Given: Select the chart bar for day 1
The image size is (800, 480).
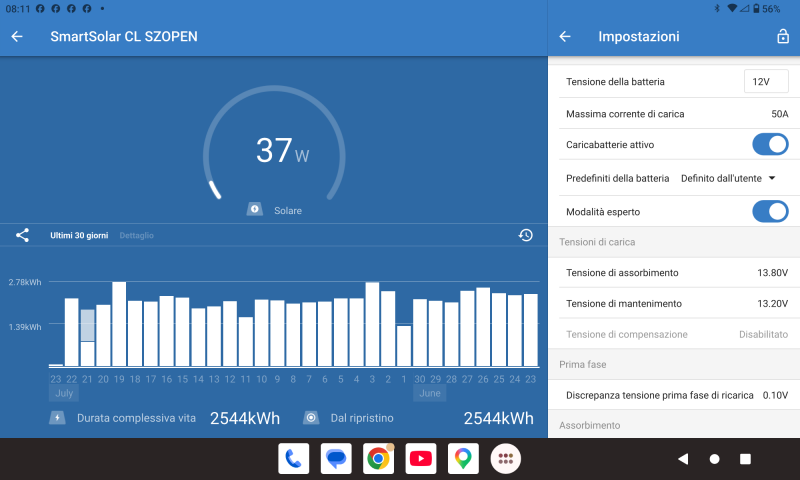Looking at the screenshot, I should 404,346.
